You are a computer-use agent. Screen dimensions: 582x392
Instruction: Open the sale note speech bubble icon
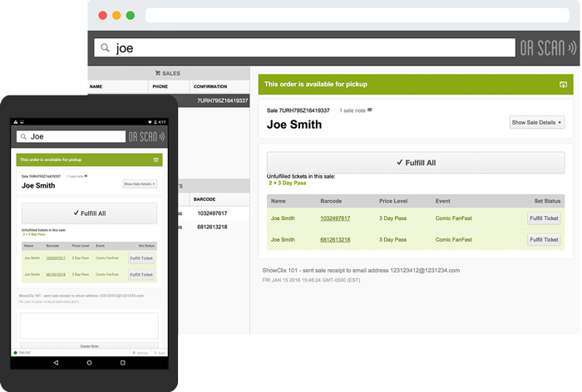point(370,110)
